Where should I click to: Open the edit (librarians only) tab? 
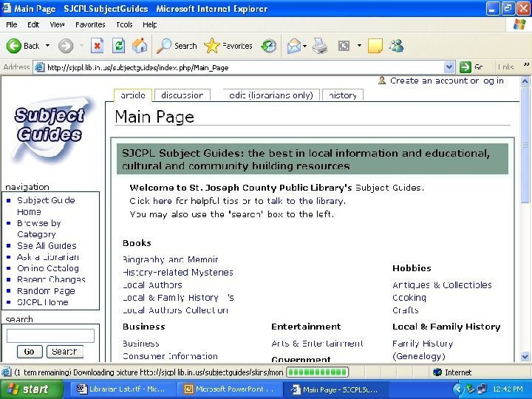(x=271, y=95)
